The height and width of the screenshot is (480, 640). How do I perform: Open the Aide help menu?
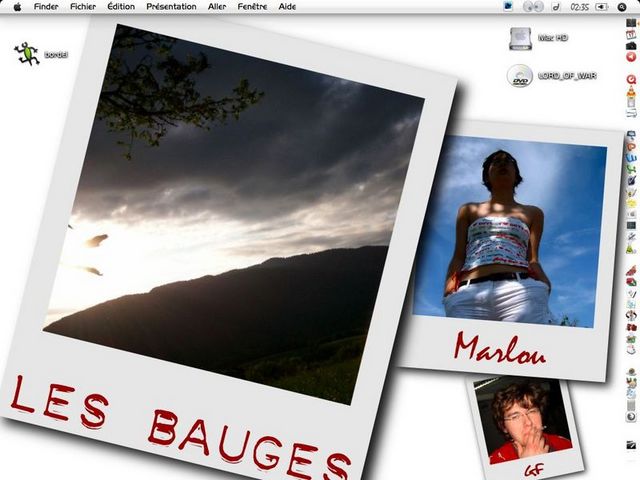pyautogui.click(x=287, y=6)
